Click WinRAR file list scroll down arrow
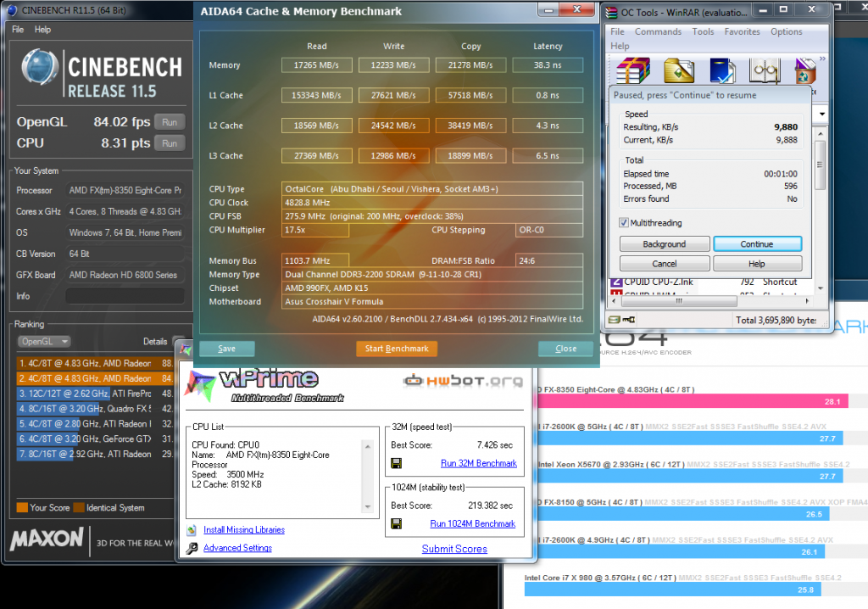The height and width of the screenshot is (609, 868). pos(821,288)
